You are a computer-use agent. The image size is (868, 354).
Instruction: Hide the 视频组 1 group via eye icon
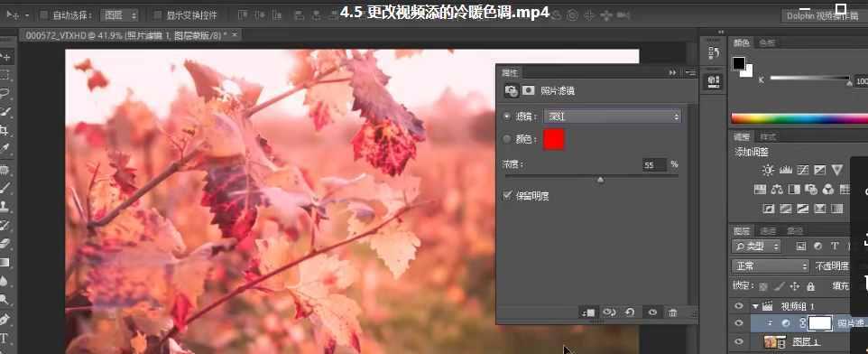[x=738, y=306]
